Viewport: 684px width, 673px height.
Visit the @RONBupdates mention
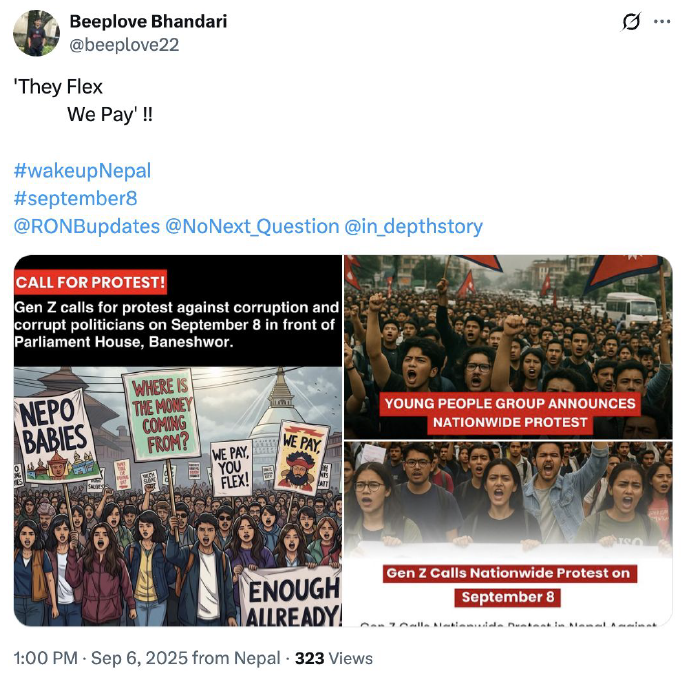click(x=87, y=226)
